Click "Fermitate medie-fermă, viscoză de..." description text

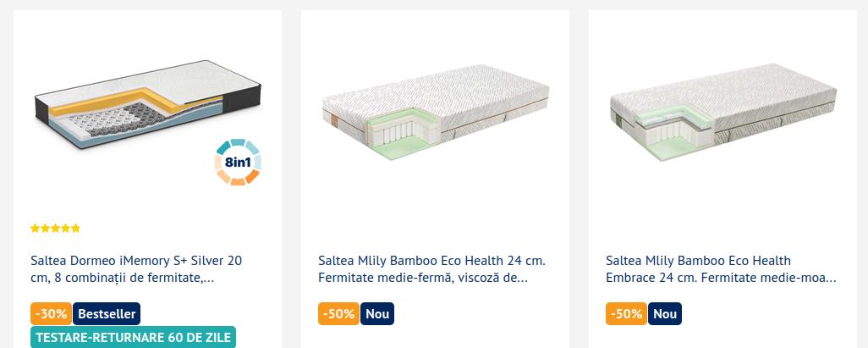click(x=423, y=278)
